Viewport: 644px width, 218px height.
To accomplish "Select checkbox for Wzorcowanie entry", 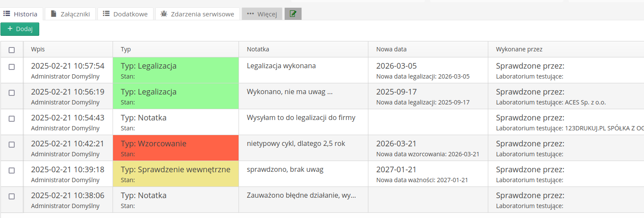I will click(x=12, y=145).
